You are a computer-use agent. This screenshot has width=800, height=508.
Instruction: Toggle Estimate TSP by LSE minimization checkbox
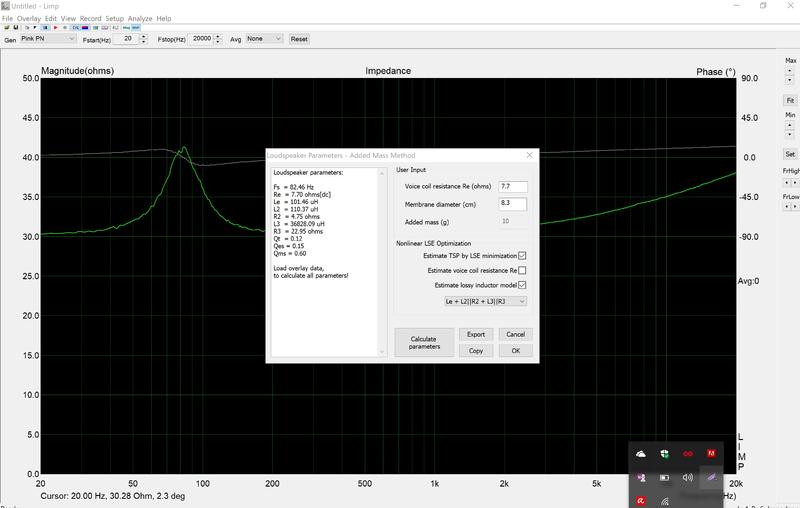pyautogui.click(x=522, y=256)
